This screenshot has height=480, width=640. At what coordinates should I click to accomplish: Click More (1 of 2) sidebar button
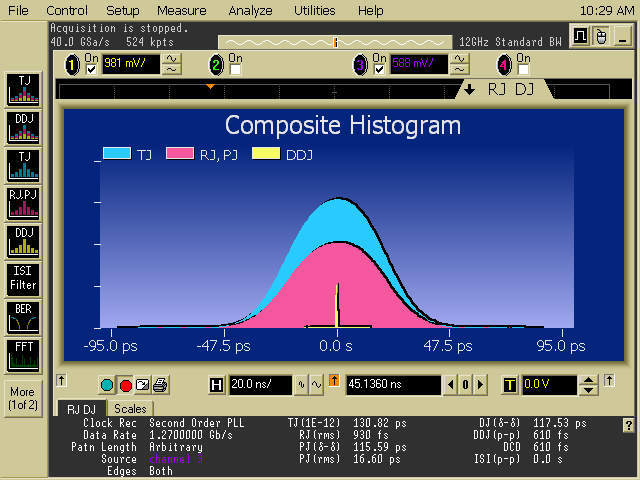pos(22,397)
